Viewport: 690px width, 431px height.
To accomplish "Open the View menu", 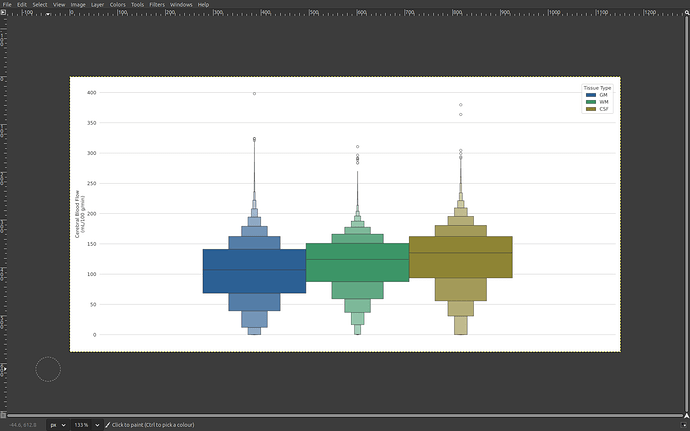I will [x=59, y=4].
